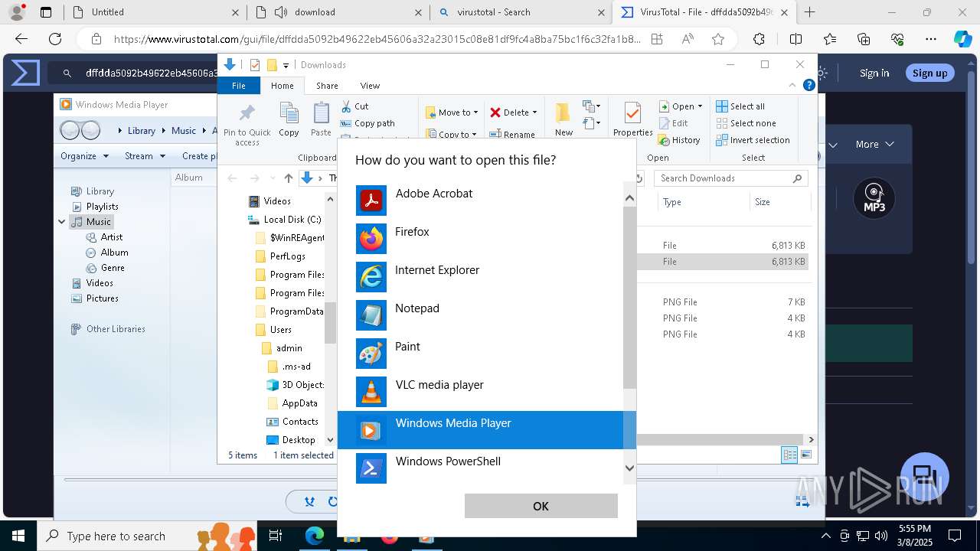Viewport: 980px width, 551px height.
Task: Click the Paste ribbon icon
Action: [x=321, y=119]
